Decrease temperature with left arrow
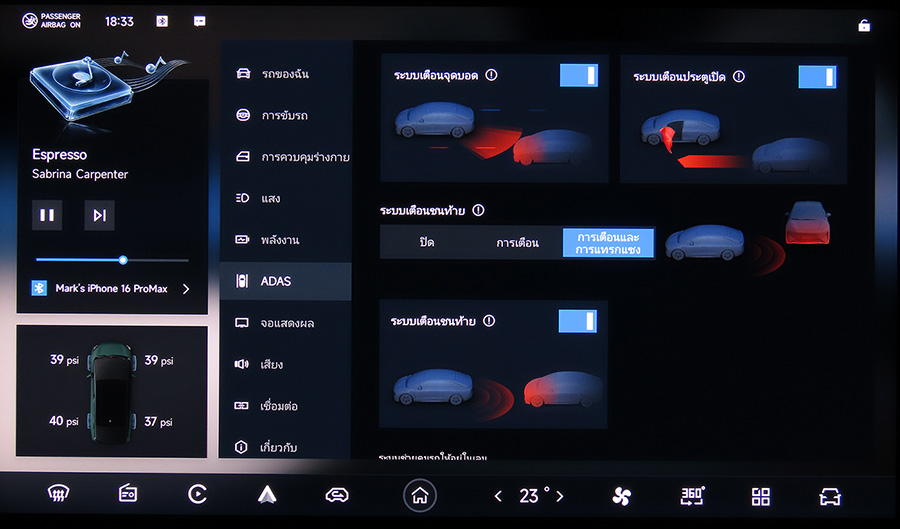 499,496
